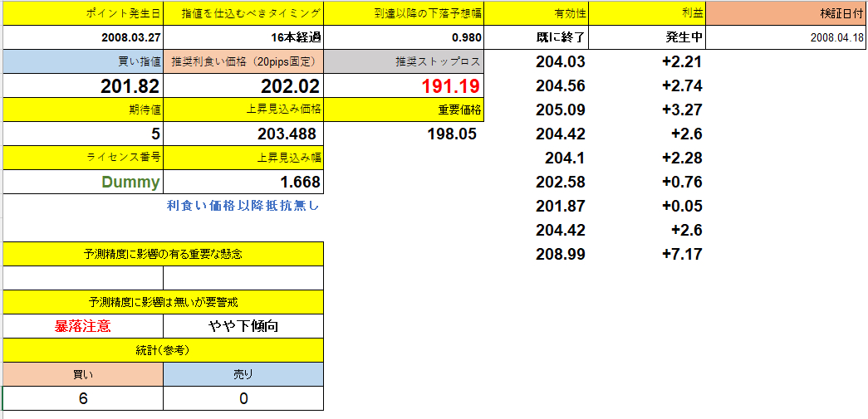Click the price 205.09
868x419 pixels.
coord(560,110)
